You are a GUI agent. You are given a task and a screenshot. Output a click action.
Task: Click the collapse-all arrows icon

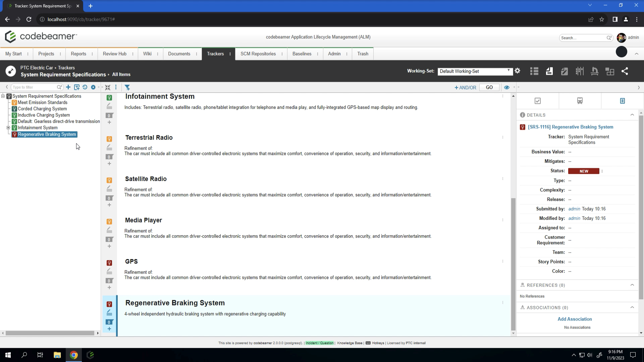tap(108, 87)
